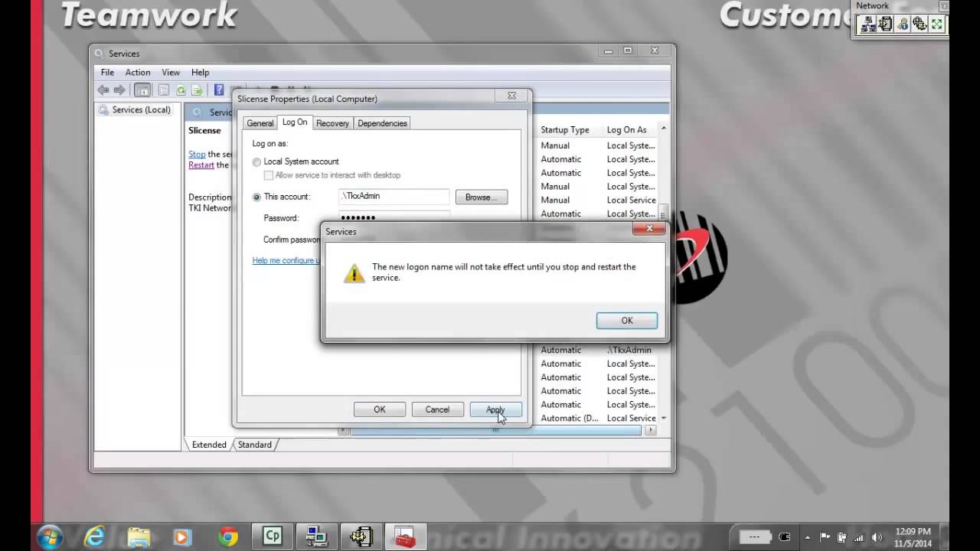Click the Browse... button next to account
The height and width of the screenshot is (551, 980).
481,197
